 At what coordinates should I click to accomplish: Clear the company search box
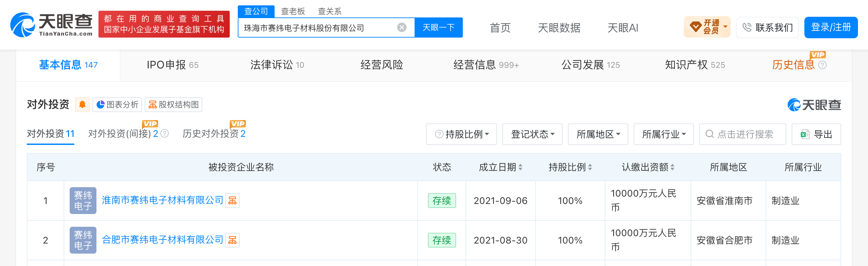tap(402, 28)
